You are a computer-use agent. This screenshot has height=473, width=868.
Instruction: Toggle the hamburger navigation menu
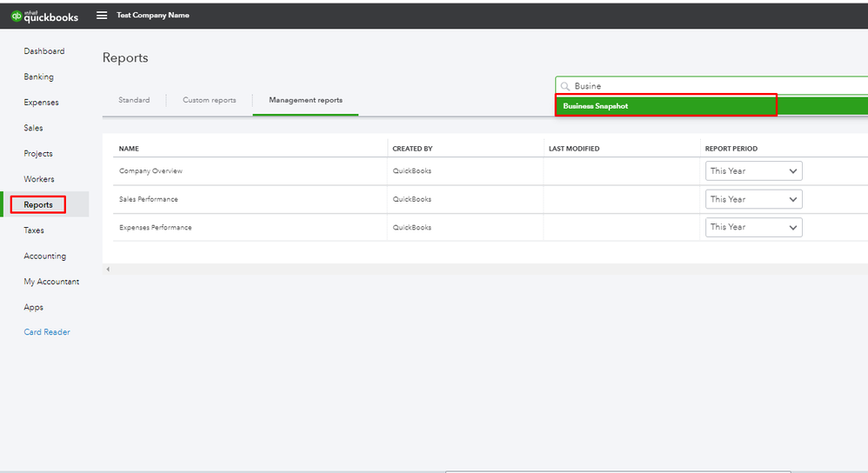(102, 16)
